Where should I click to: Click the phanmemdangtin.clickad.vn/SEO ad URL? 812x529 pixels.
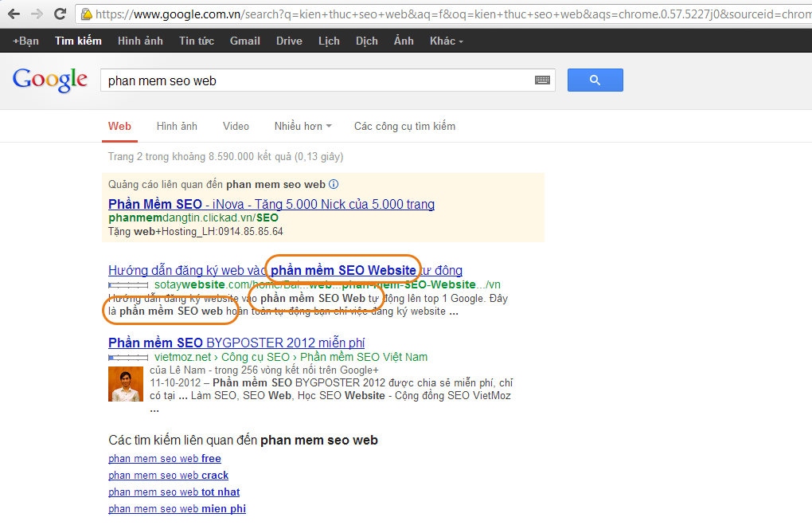pyautogui.click(x=193, y=218)
